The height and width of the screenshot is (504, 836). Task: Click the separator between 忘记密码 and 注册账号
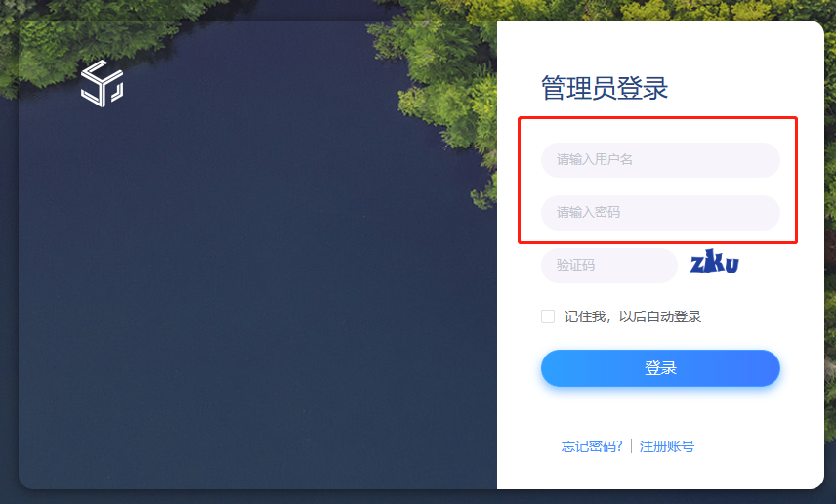tap(631, 446)
